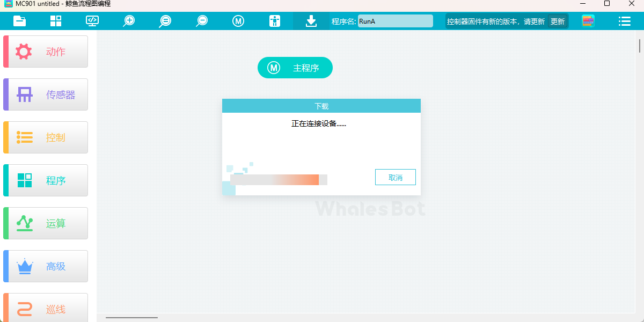Select the new project blocks icon
This screenshot has height=322, width=644.
click(55, 21)
